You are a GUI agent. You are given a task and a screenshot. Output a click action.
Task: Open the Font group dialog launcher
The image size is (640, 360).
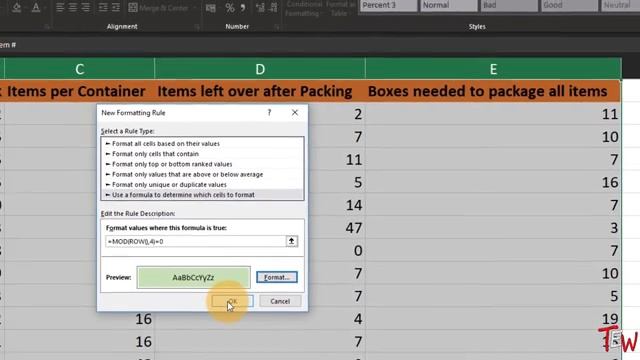(x=47, y=27)
